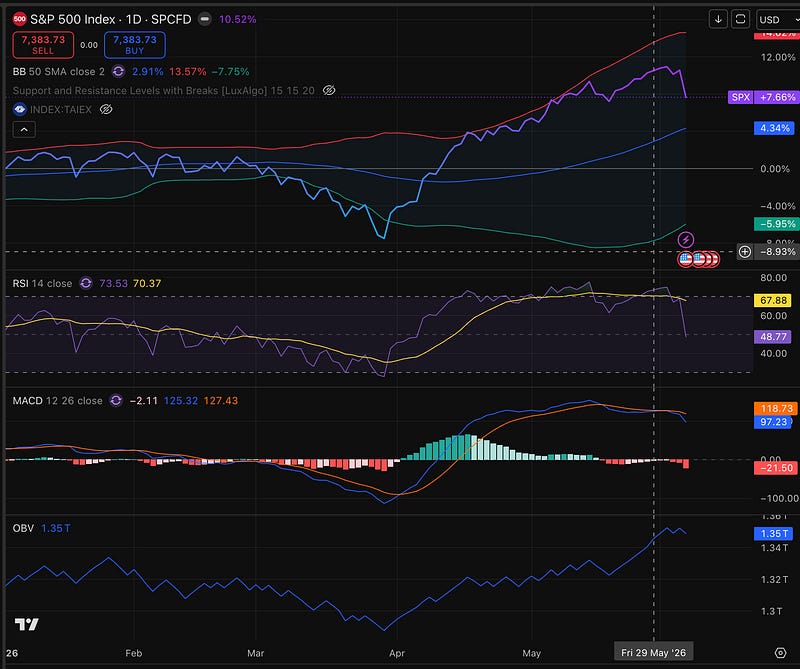
Task: Click the 67.88 yellow RSI label
Action: [772, 300]
